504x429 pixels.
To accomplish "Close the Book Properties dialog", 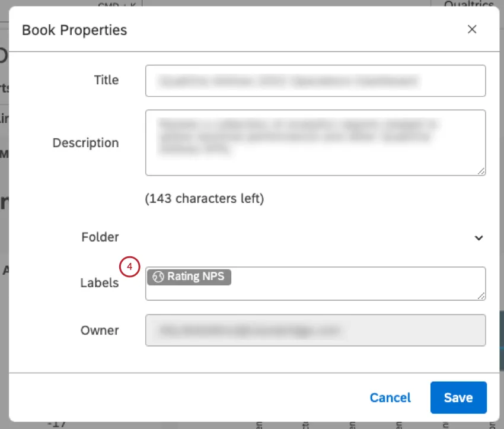I will coord(472,30).
